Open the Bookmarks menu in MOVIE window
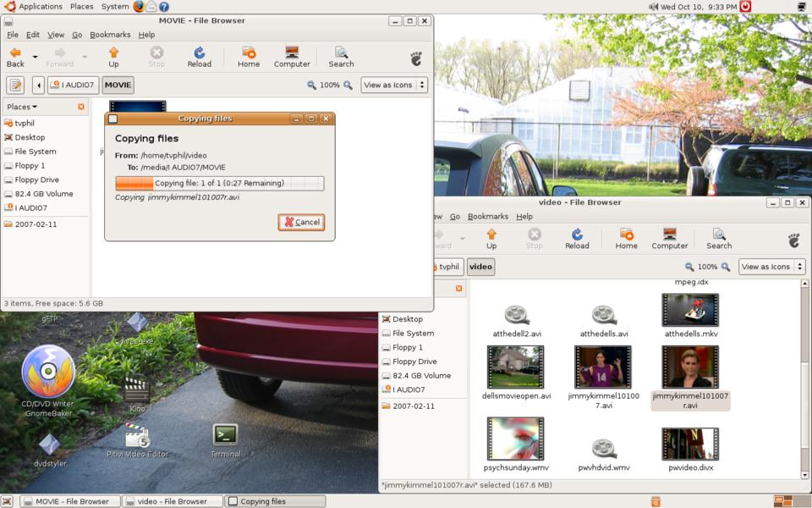Image resolution: width=812 pixels, height=508 pixels. 110,35
